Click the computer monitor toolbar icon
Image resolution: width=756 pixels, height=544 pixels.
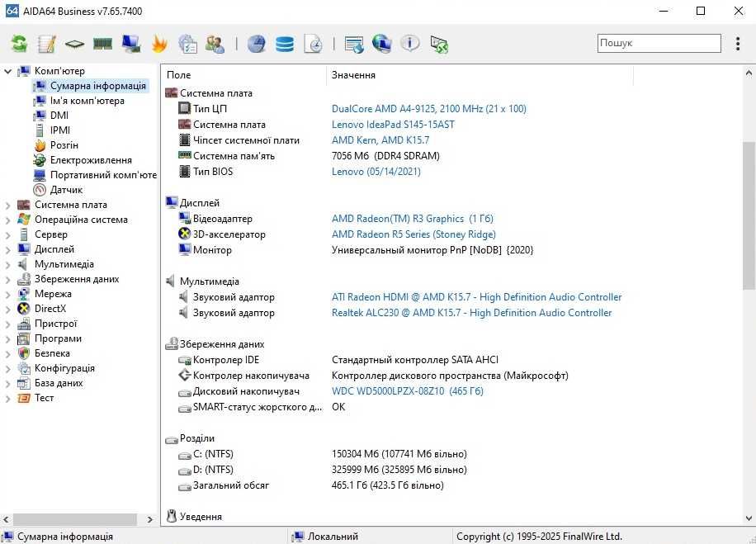point(130,44)
